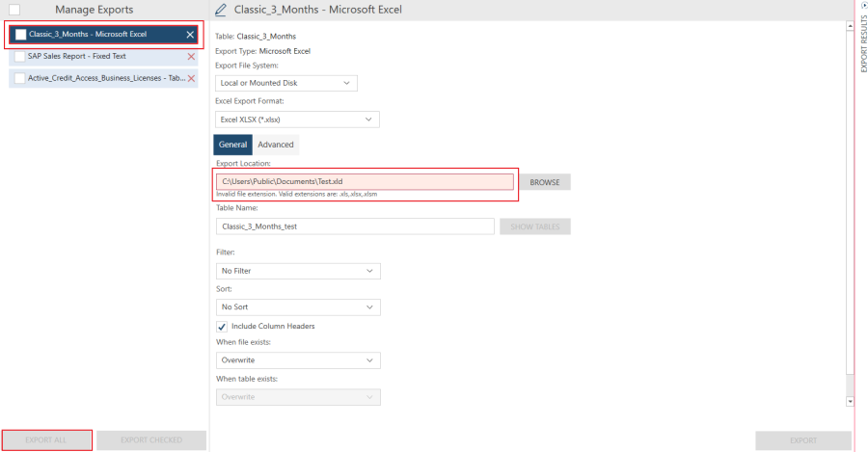
Task: Uncheck Include Column Headers
Action: (222, 327)
